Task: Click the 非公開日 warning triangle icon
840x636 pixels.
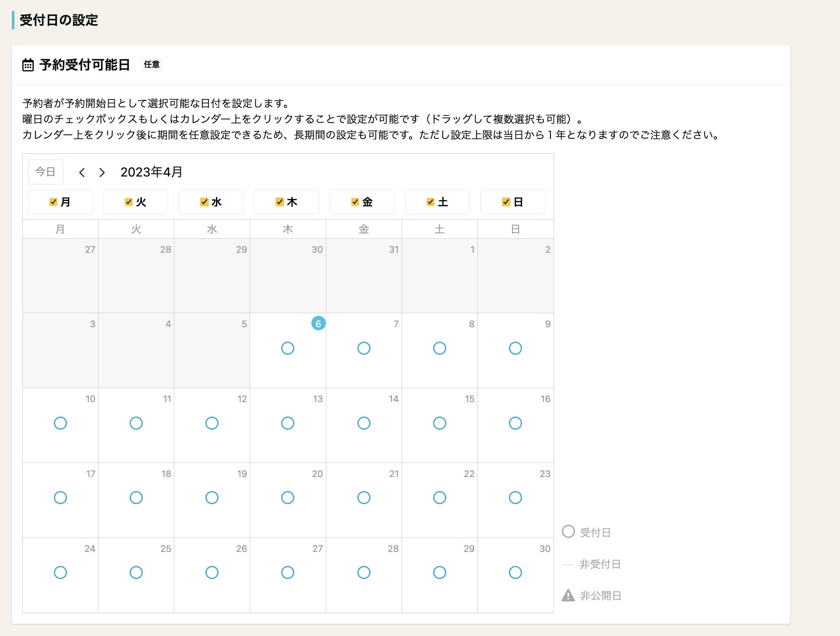Action: (568, 595)
